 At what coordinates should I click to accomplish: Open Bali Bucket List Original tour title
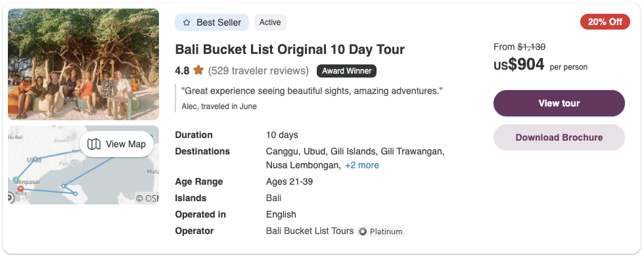click(x=290, y=50)
